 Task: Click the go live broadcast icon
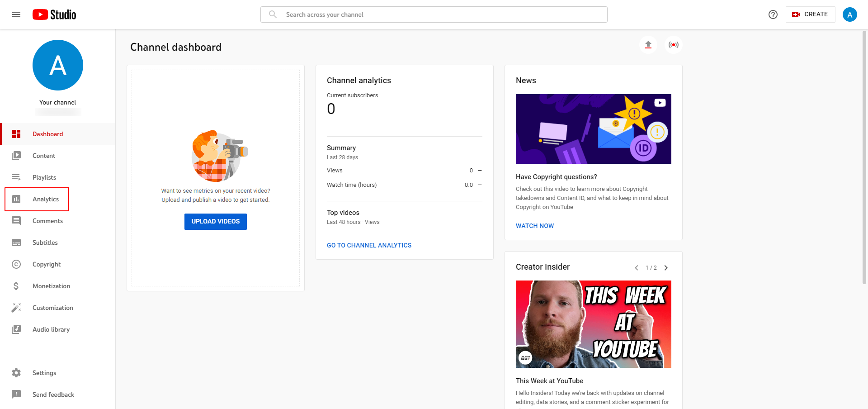(x=674, y=45)
